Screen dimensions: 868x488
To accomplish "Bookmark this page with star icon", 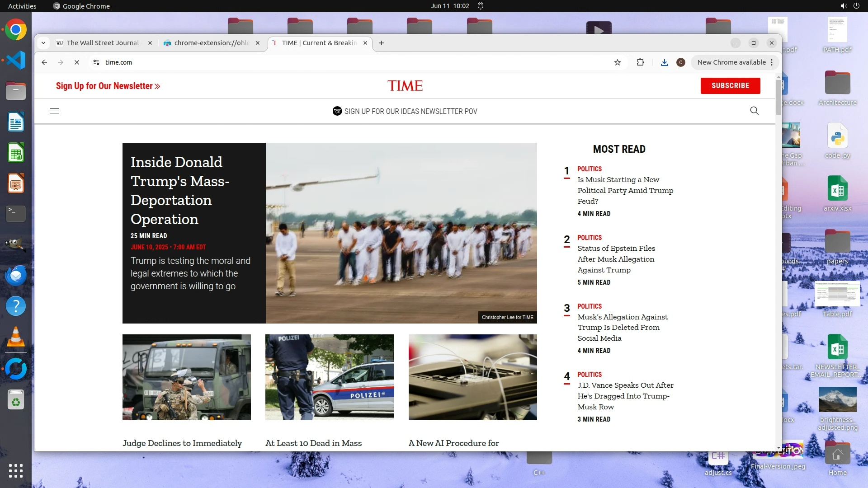I will (x=618, y=62).
